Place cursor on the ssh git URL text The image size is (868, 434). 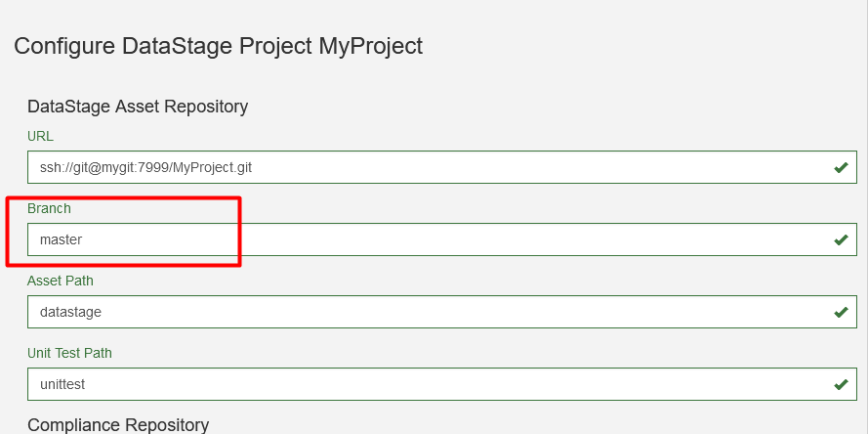tap(145, 168)
